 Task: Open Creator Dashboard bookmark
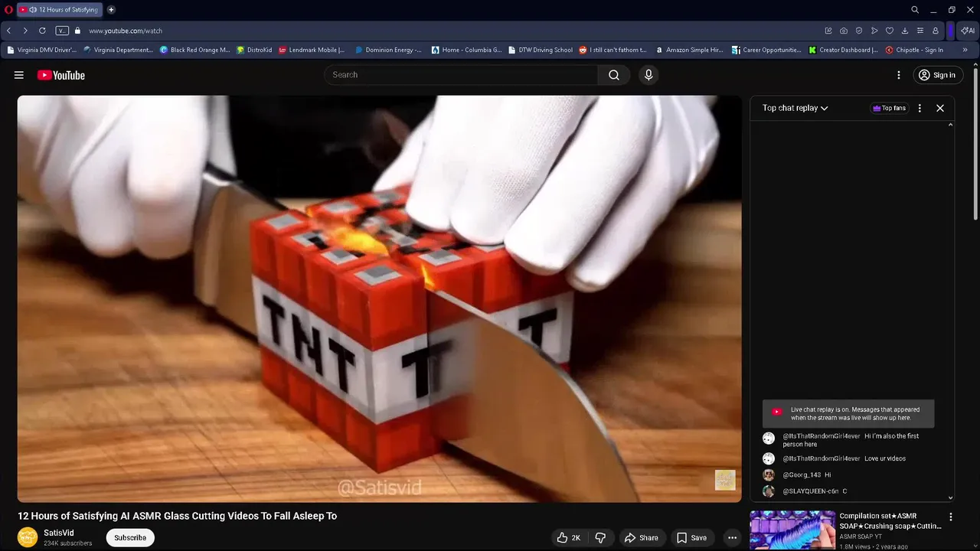pyautogui.click(x=844, y=50)
